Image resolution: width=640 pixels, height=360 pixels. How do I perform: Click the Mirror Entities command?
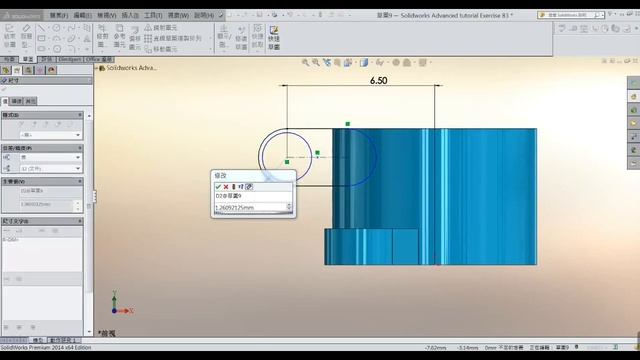[x=160, y=28]
